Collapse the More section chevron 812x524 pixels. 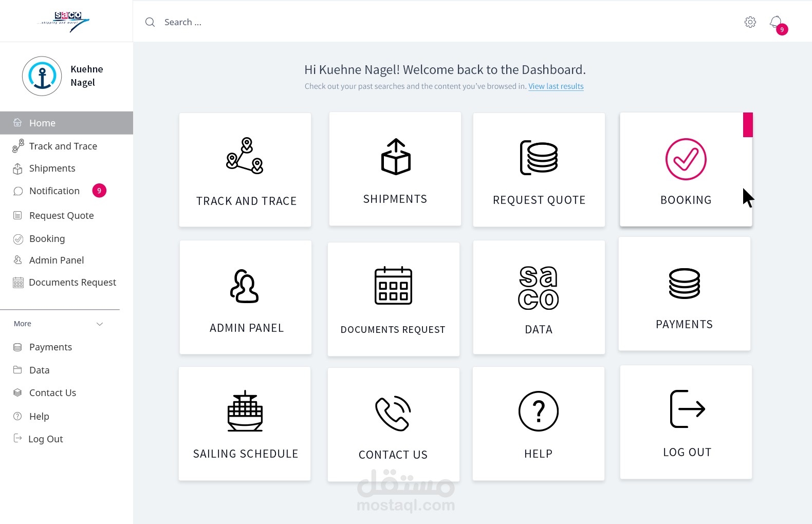(100, 324)
